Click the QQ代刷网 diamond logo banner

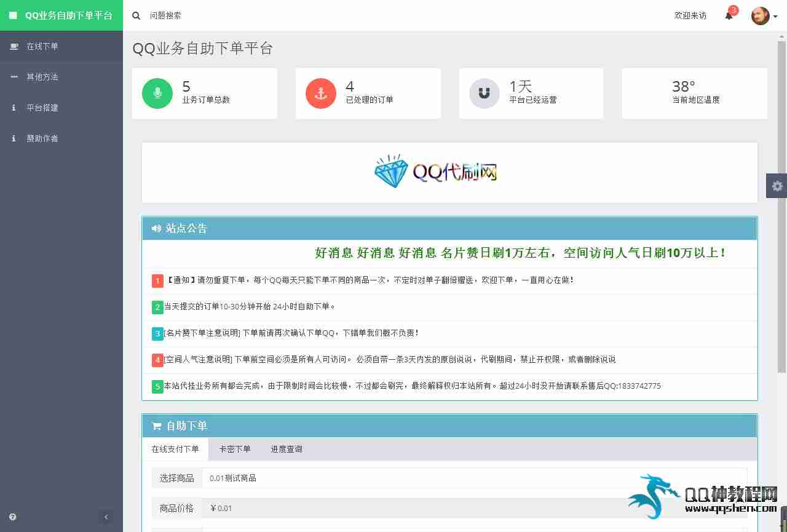(436, 172)
